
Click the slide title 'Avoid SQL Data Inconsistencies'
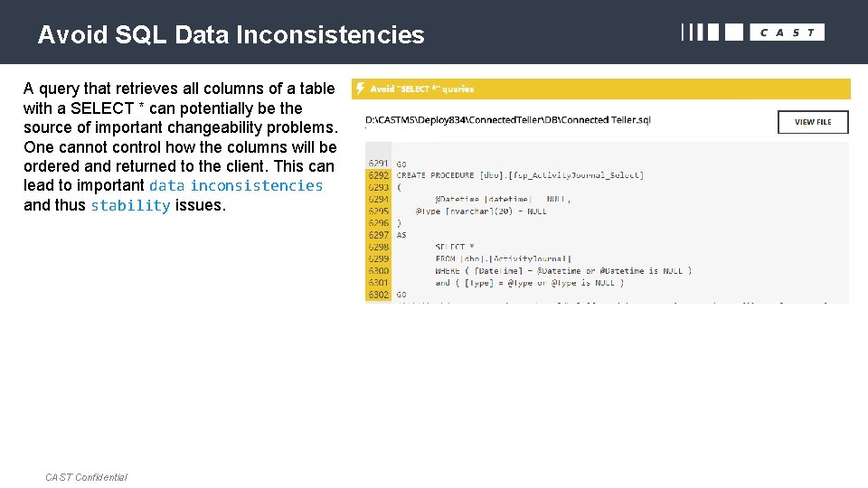pyautogui.click(x=231, y=35)
